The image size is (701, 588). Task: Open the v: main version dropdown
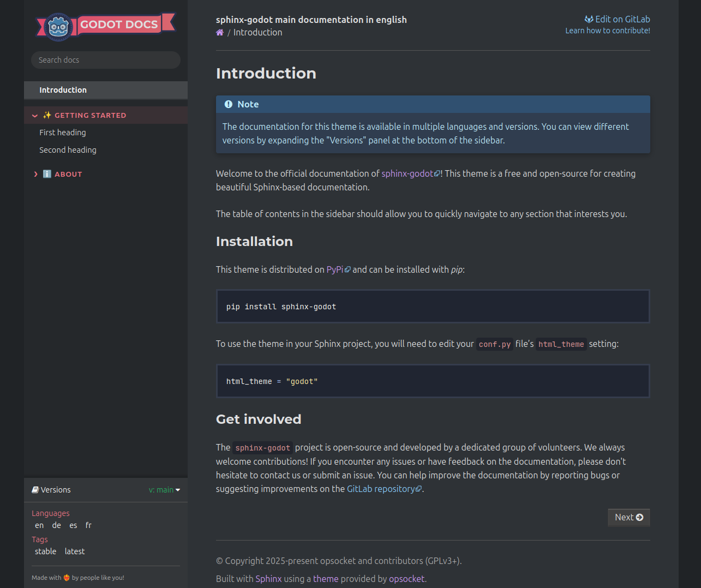tap(164, 490)
